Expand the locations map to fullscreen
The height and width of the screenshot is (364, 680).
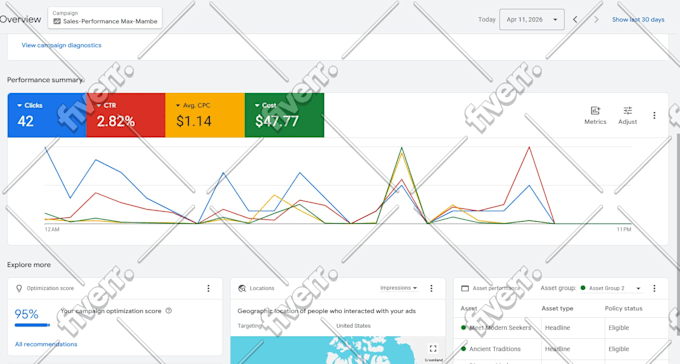pos(433,349)
